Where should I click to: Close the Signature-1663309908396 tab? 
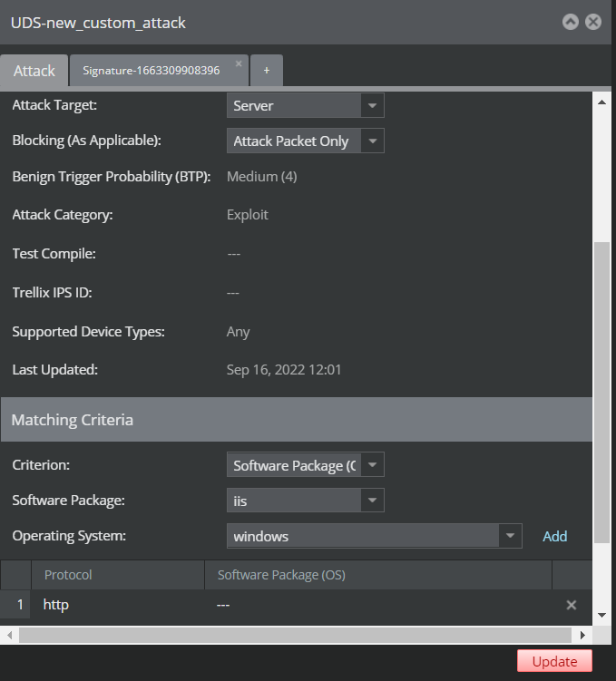click(239, 63)
